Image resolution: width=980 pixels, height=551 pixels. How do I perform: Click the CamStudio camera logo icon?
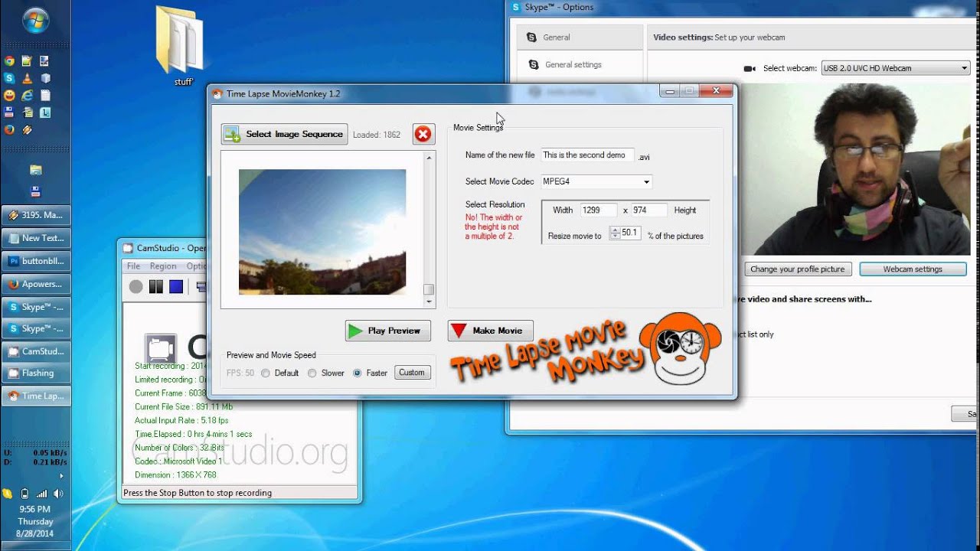click(x=161, y=348)
